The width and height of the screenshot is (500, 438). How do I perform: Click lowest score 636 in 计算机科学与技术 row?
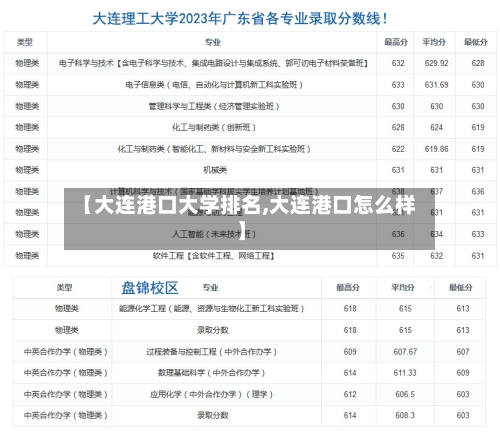[x=478, y=192]
